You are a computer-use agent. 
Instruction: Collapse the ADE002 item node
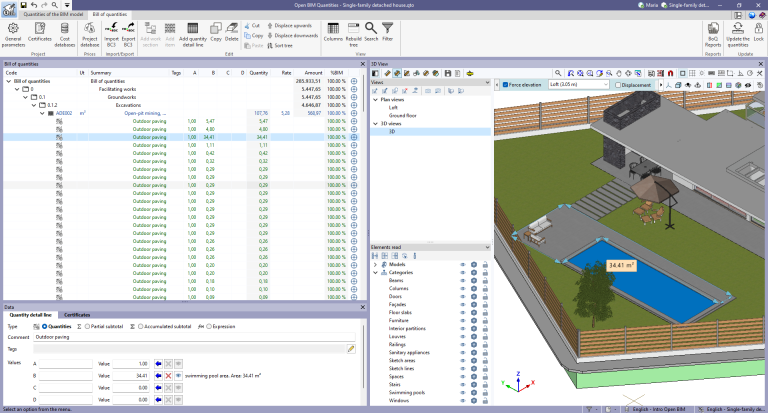[x=42, y=113]
